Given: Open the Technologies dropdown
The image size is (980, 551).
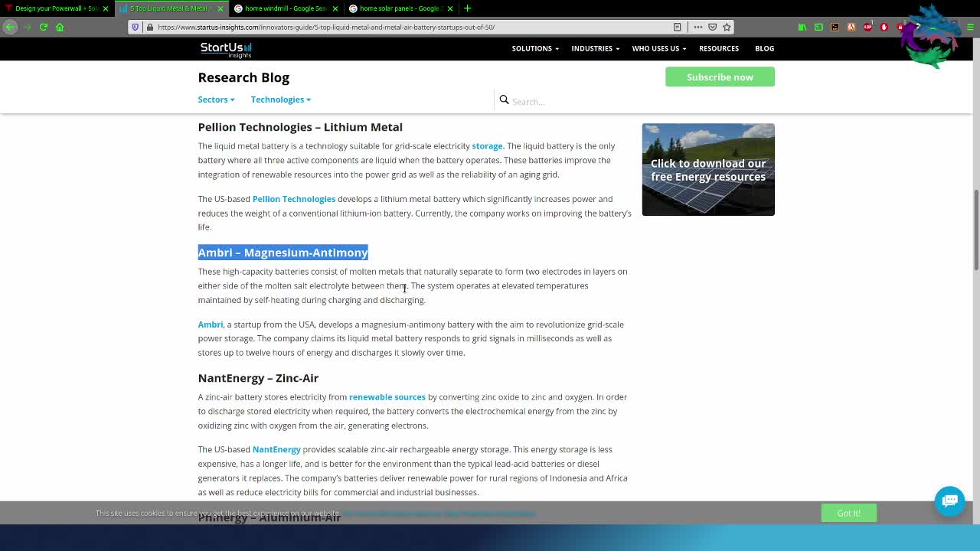Looking at the screenshot, I should tap(280, 99).
